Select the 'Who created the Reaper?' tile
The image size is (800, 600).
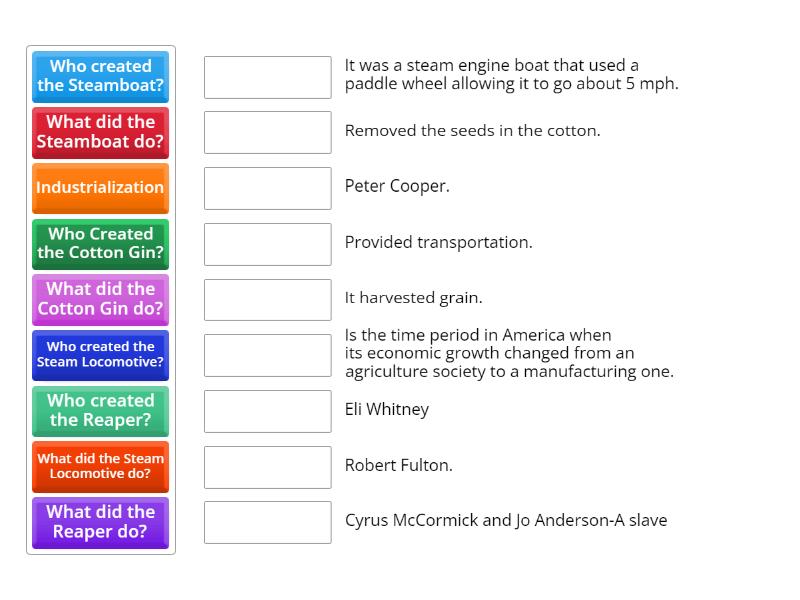tap(100, 410)
